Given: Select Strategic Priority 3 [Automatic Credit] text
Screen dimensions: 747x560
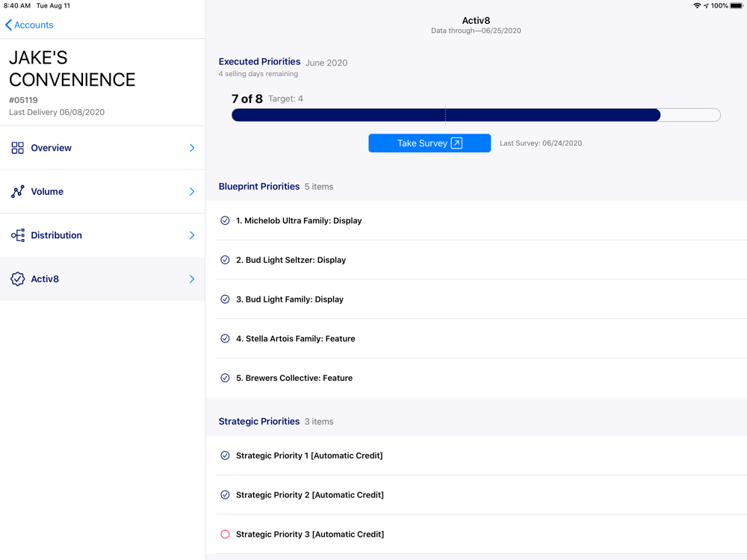Looking at the screenshot, I should click(310, 535).
